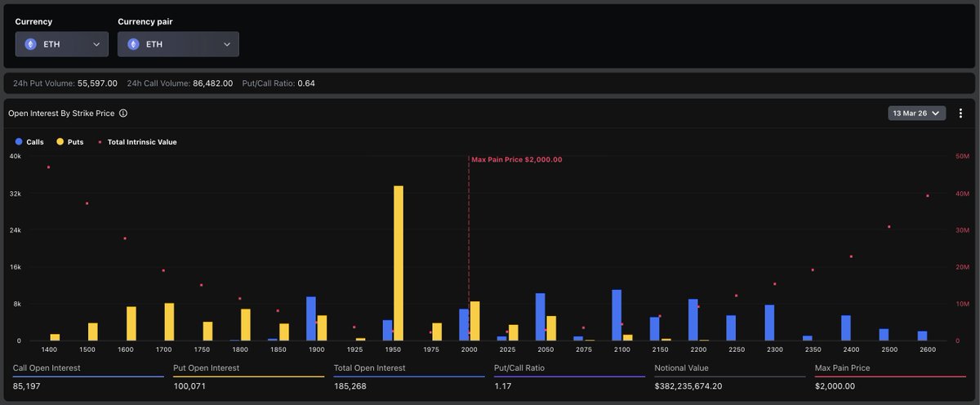The image size is (980, 405).
Task: Open the 13 Mar 26 expiry dropdown
Action: (916, 113)
